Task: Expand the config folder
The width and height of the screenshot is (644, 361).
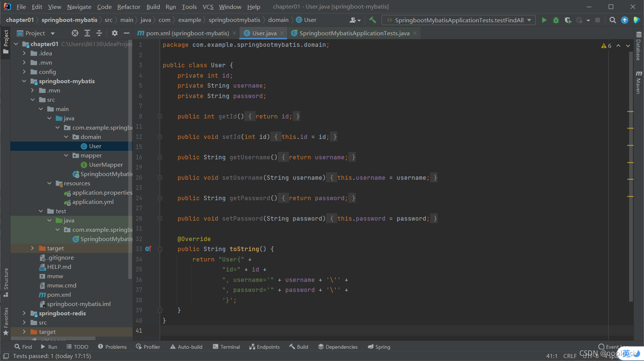Action: 25,72
